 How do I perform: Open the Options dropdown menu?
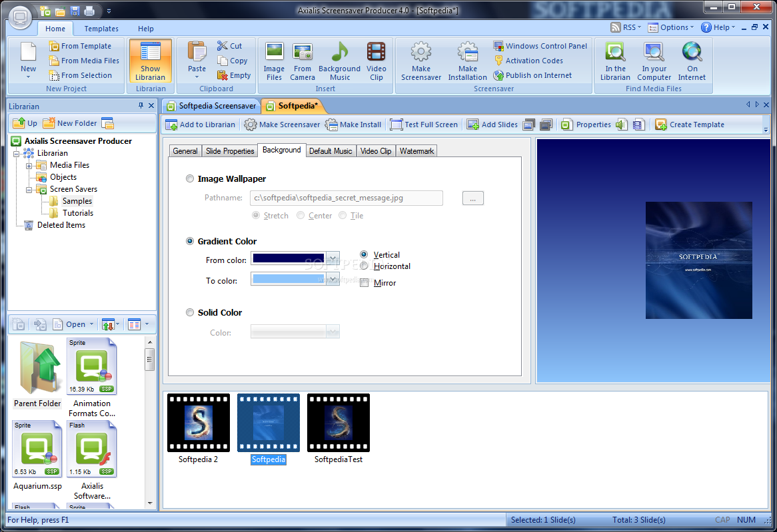coord(671,27)
